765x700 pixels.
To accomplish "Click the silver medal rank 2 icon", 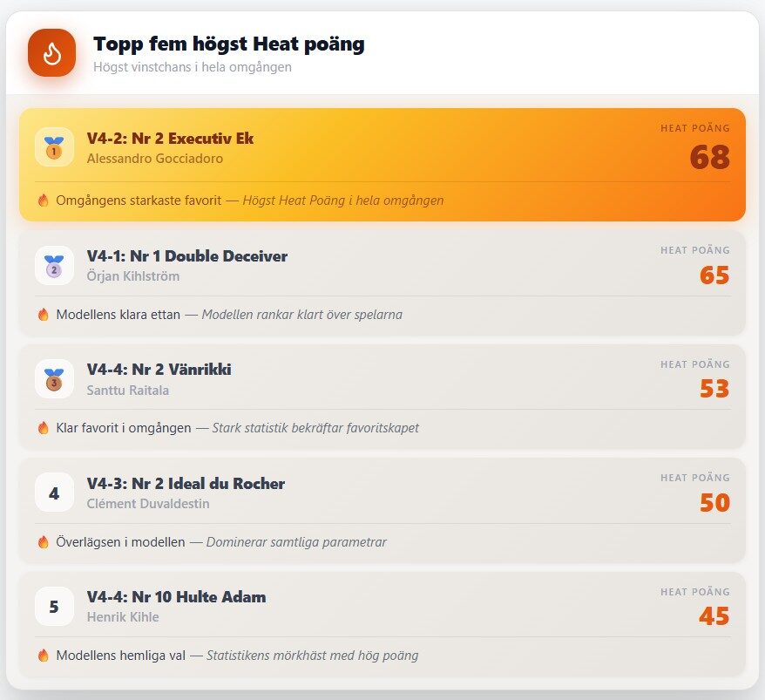I will tap(54, 266).
